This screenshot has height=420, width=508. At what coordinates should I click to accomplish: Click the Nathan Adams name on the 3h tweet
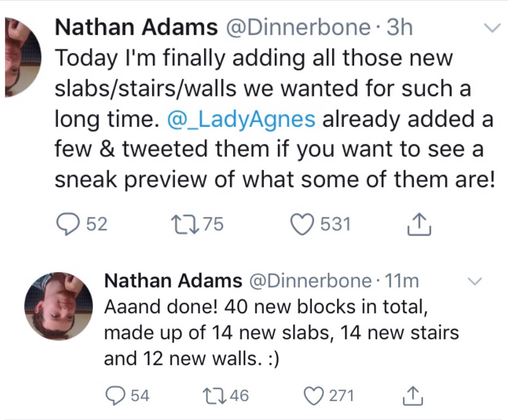(136, 27)
